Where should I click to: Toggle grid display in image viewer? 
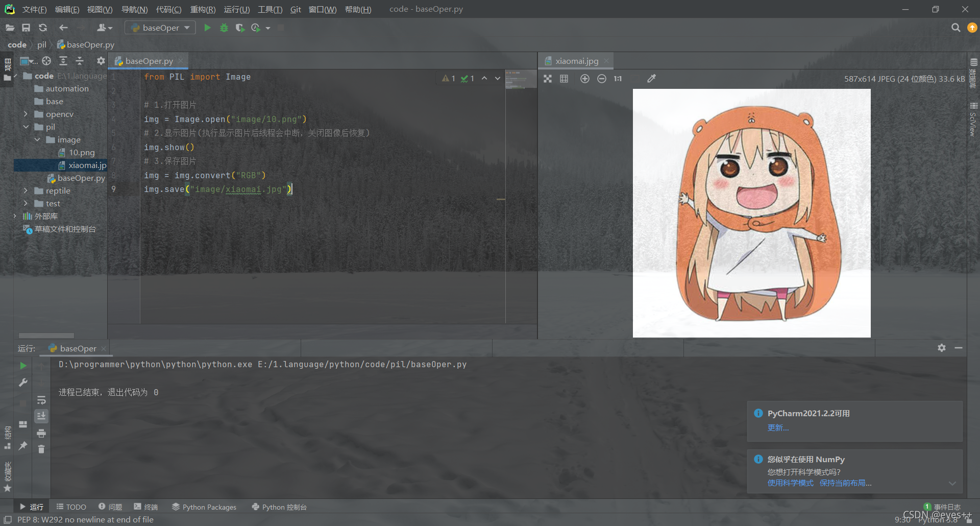564,79
